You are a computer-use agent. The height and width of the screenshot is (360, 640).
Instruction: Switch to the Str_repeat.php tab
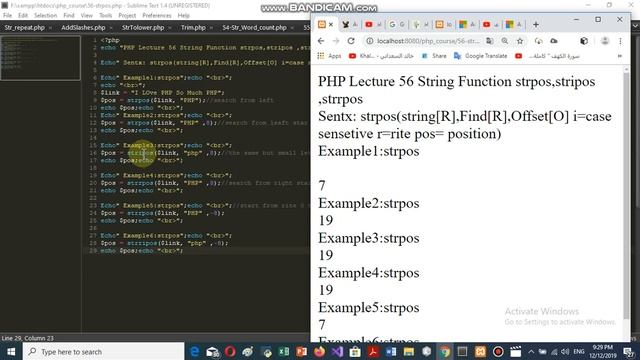pos(24,27)
